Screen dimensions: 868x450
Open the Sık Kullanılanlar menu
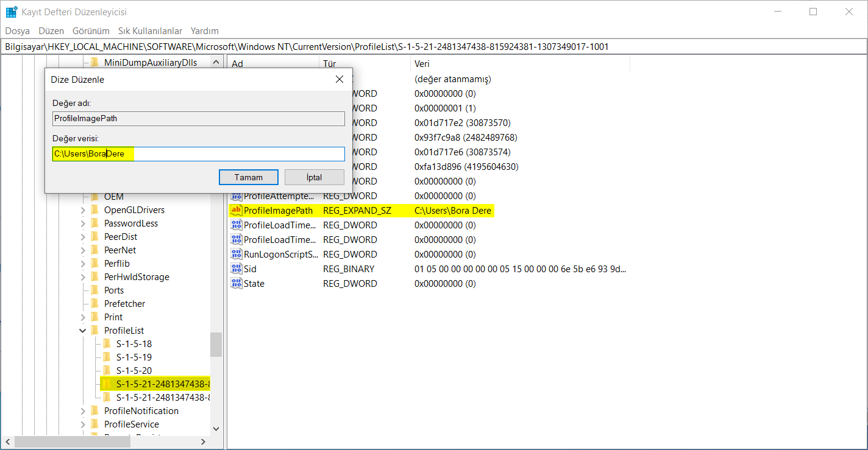(150, 30)
